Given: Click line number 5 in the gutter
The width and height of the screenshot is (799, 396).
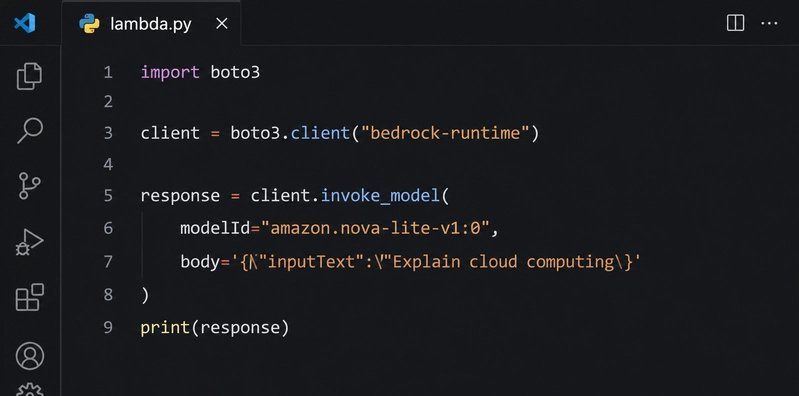Looking at the screenshot, I should (x=108, y=196).
